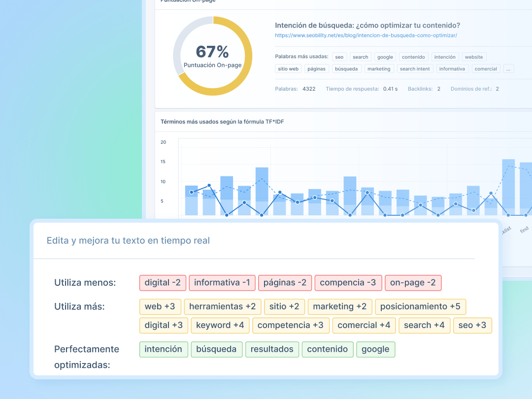This screenshot has height=399, width=532.
Task: Click the 'website' most used word tag
Action: pos(474,57)
